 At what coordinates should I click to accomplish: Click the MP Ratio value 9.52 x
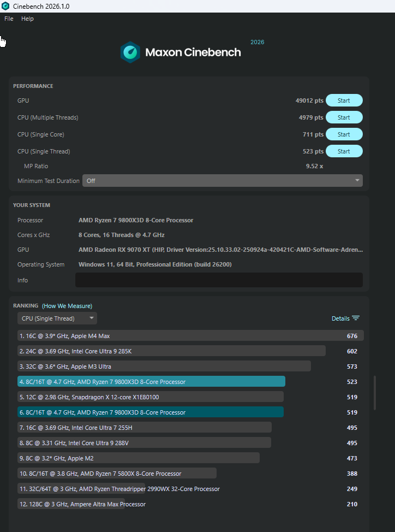314,166
